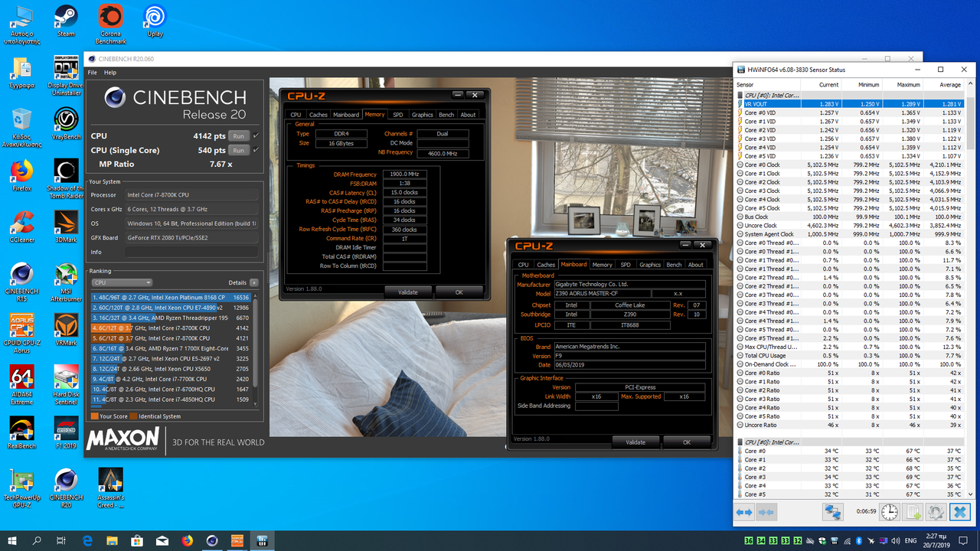This screenshot has width=980, height=551.
Task: Open the TechPowerUp GPU-Z icon
Action: [22, 488]
